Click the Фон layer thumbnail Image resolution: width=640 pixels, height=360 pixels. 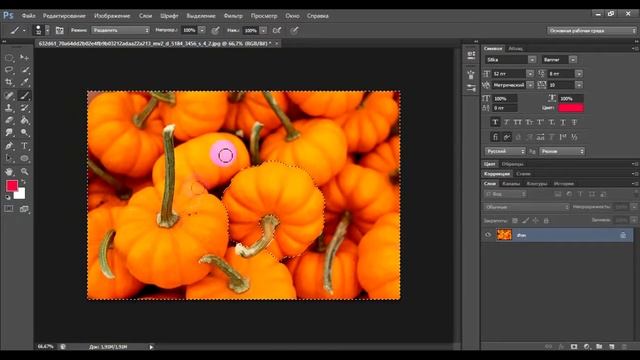click(504, 235)
